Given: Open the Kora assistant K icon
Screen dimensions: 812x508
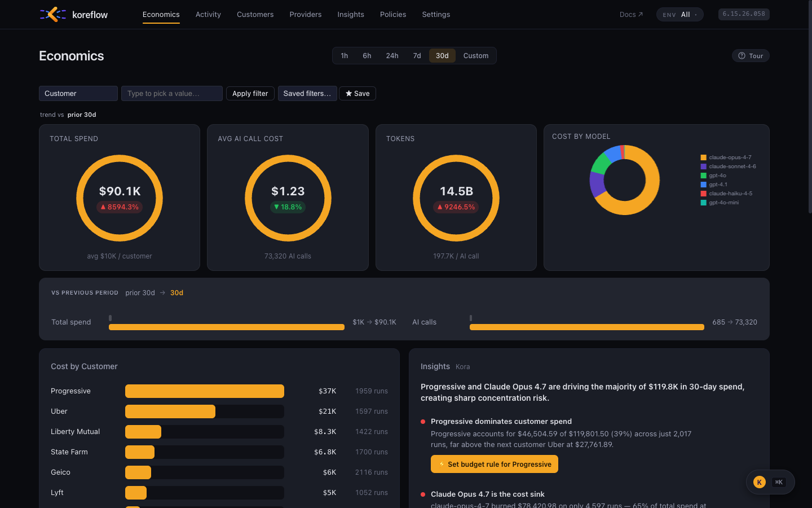Looking at the screenshot, I should pos(760,482).
